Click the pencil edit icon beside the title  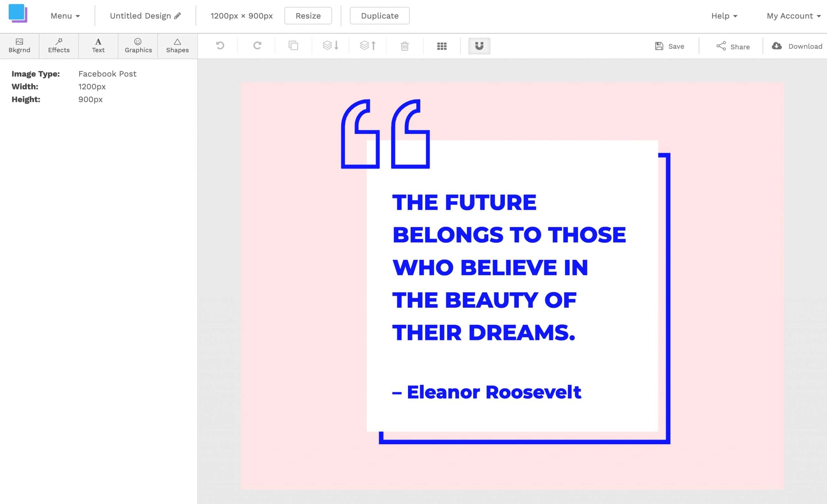(x=178, y=16)
